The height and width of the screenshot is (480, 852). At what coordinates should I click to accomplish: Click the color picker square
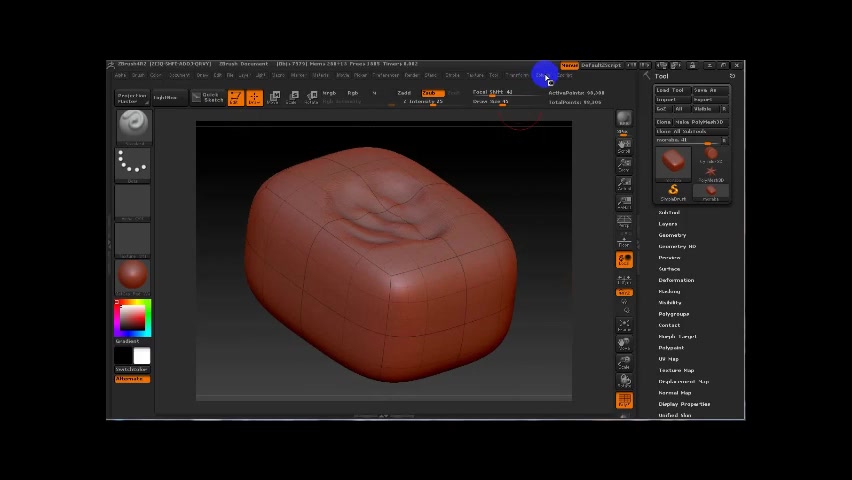pos(132,318)
